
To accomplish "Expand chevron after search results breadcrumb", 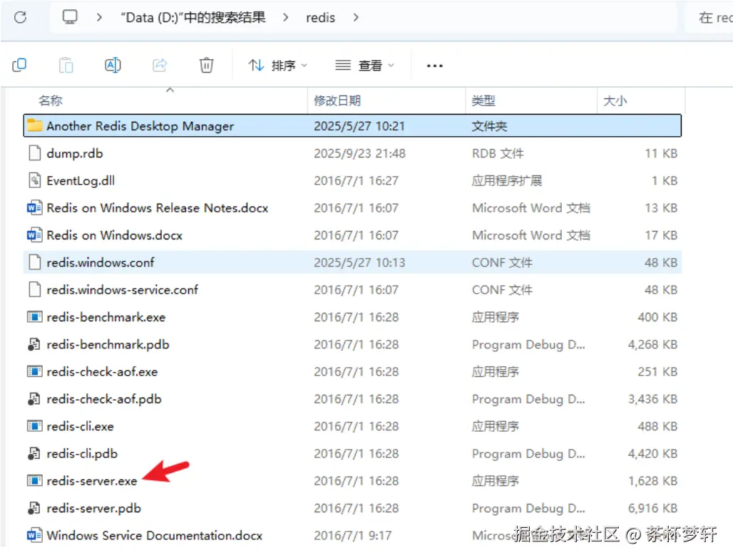I will point(286,18).
